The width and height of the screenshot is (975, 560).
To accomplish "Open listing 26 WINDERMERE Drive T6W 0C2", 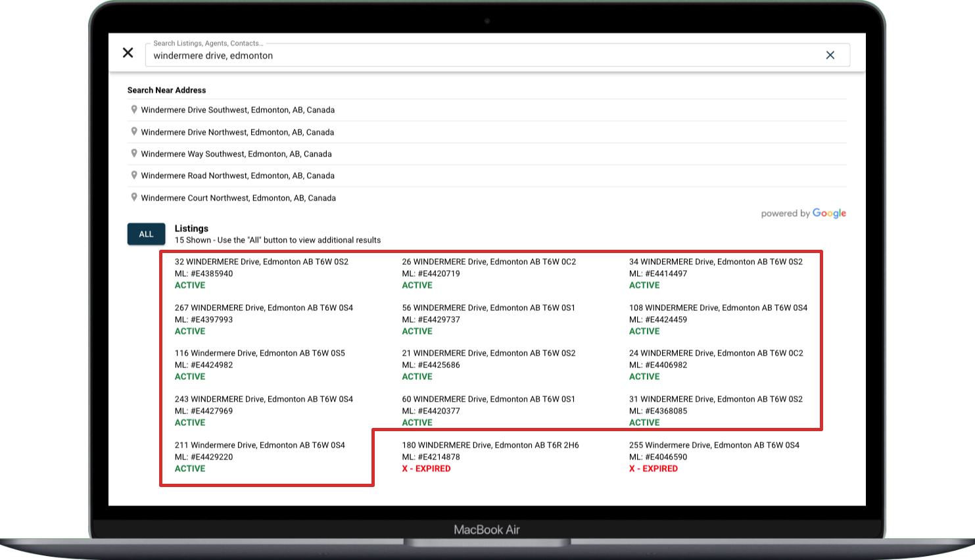I will 489,262.
